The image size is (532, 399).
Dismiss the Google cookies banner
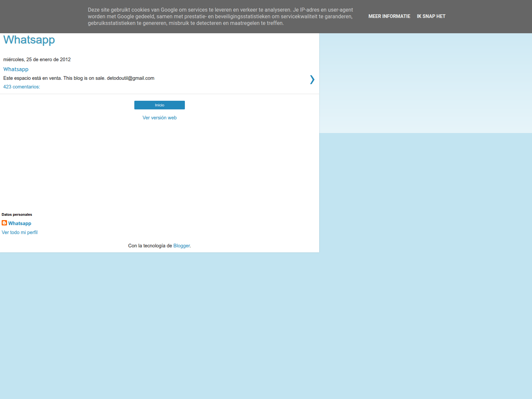coord(431,16)
